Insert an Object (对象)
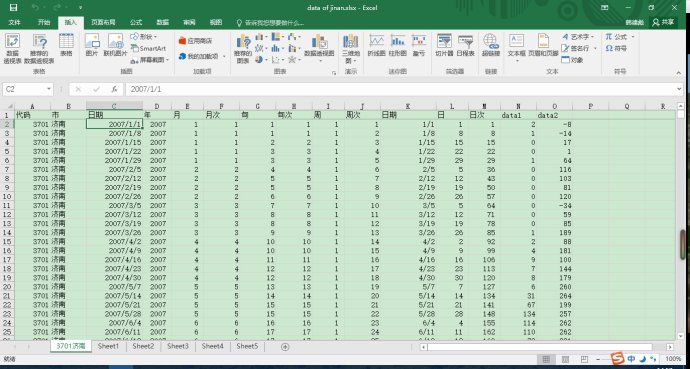Image resolution: width=690 pixels, height=369 pixels. [573, 60]
